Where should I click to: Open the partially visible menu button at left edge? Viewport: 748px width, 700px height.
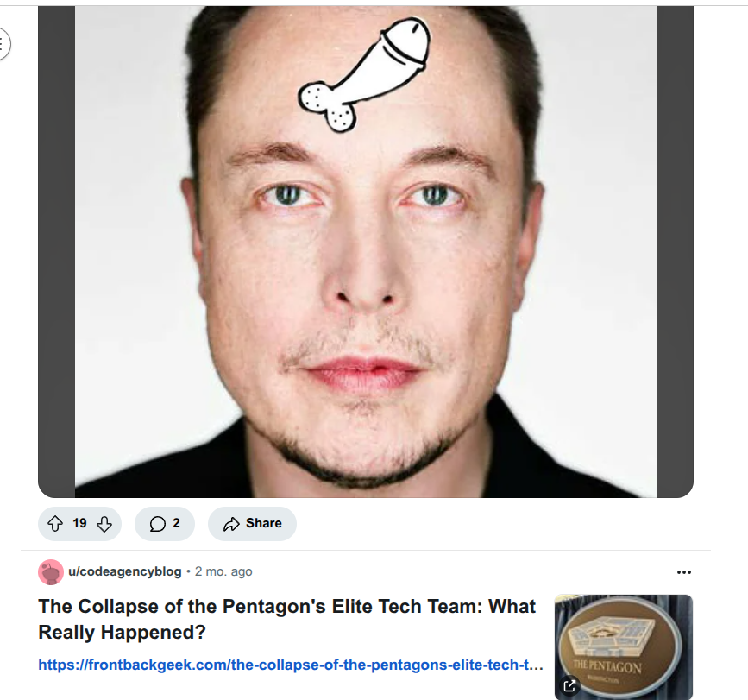(3, 44)
